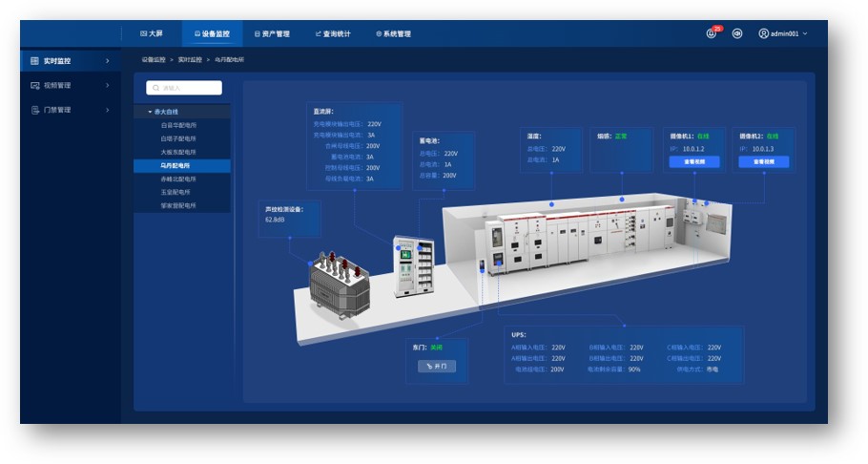Go to the 系统管理 tab
Screen dimensions: 868x464
point(393,33)
